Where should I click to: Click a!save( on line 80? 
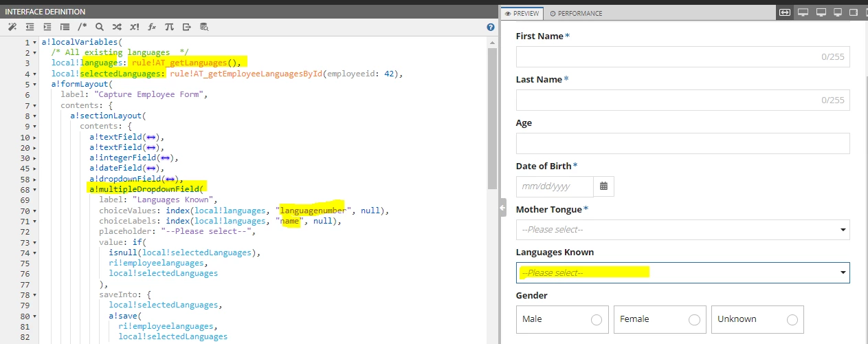(124, 316)
